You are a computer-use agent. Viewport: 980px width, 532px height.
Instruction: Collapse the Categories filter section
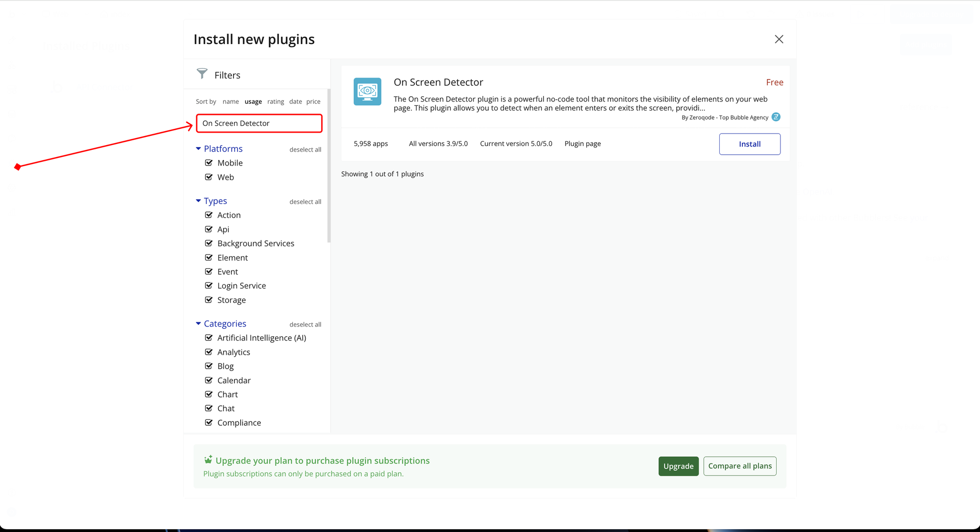click(x=199, y=324)
